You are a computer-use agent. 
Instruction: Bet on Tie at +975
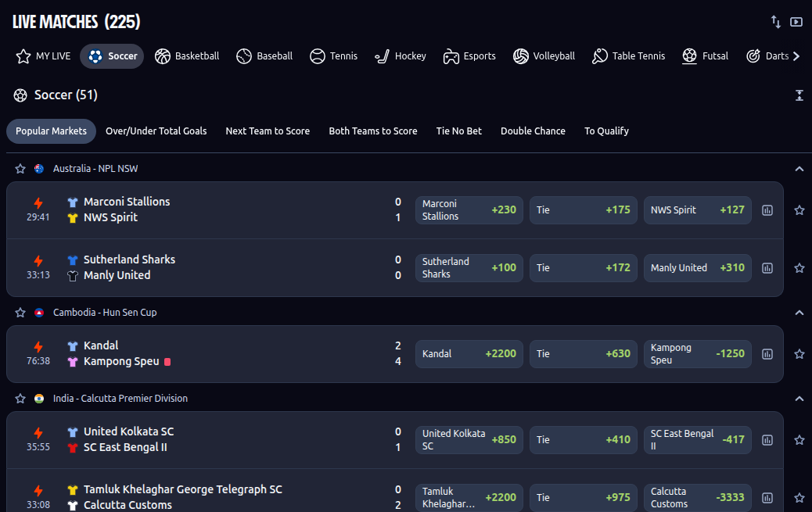point(583,497)
